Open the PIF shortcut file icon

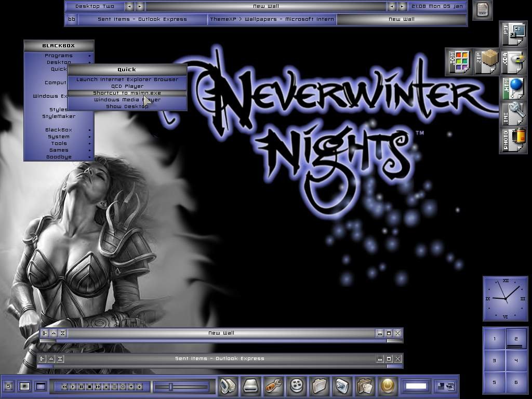[513, 34]
